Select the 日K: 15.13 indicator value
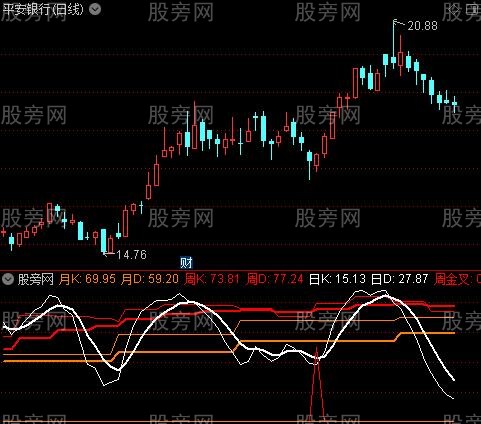The width and height of the screenshot is (481, 424). (337, 279)
